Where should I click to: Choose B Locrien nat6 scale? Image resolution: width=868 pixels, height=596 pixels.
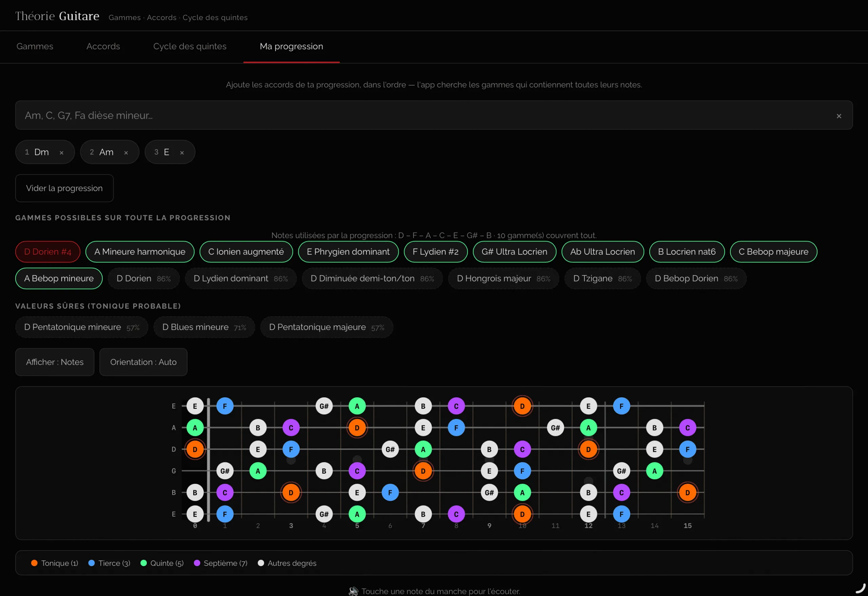point(687,252)
